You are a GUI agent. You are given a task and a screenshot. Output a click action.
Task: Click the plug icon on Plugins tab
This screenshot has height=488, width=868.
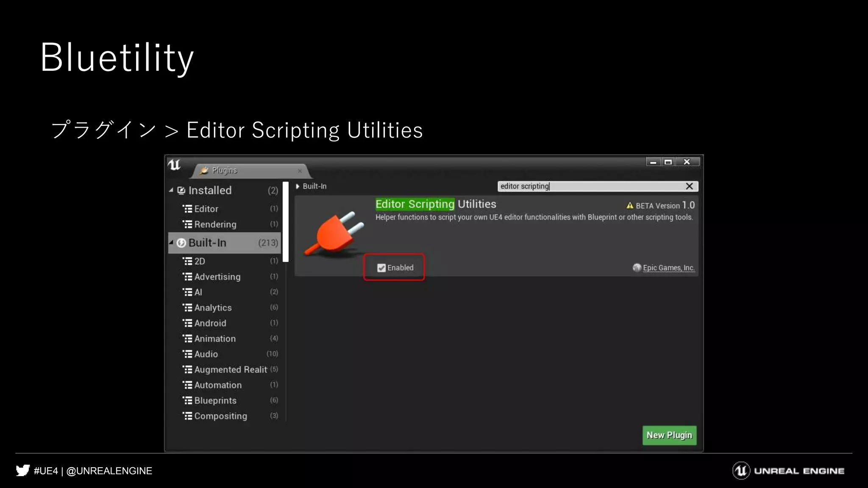[x=204, y=170]
